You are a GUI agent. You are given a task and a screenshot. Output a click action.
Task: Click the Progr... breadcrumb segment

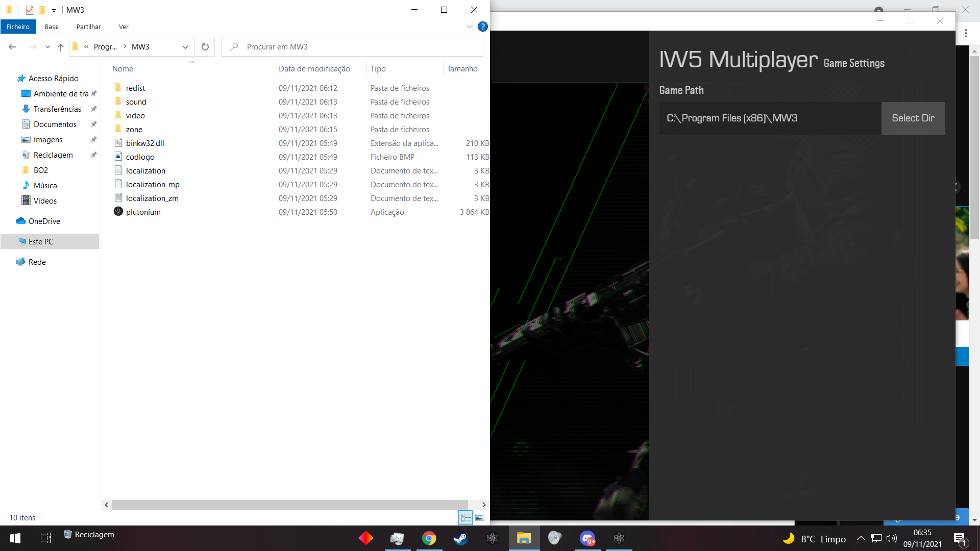coord(105,46)
